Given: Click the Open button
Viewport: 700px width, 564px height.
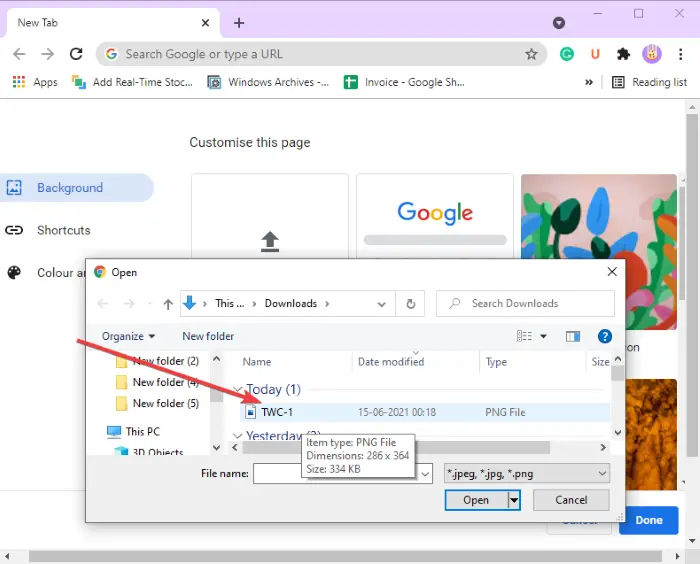Looking at the screenshot, I should click(476, 500).
